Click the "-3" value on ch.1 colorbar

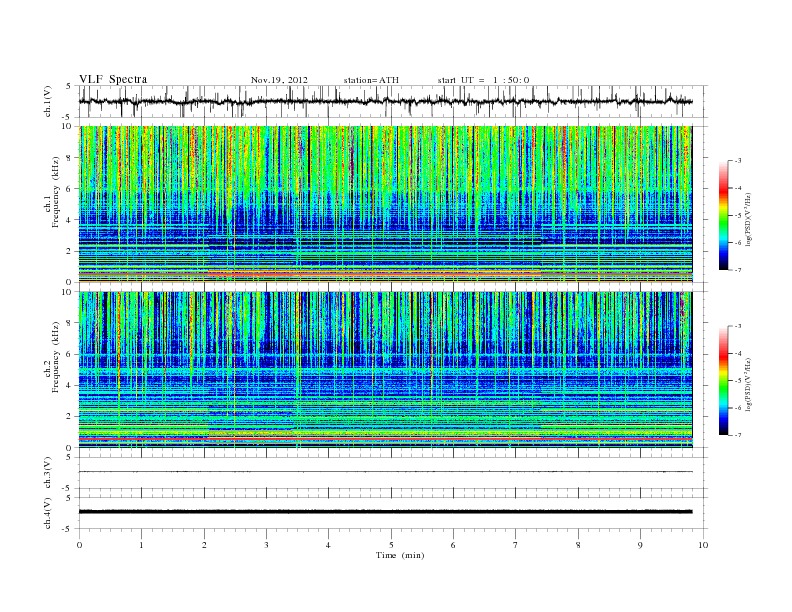coord(738,161)
